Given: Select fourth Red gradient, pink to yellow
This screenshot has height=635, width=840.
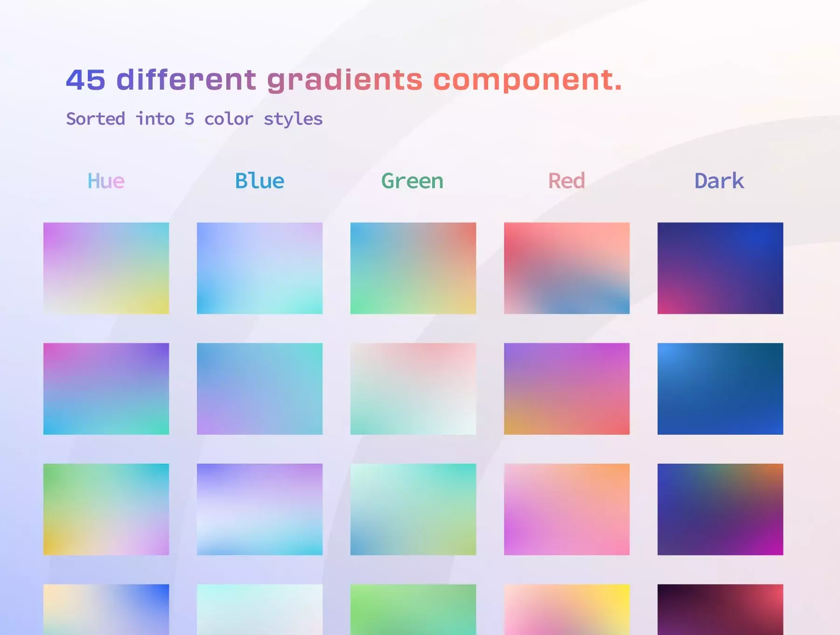Looking at the screenshot, I should point(567,609).
